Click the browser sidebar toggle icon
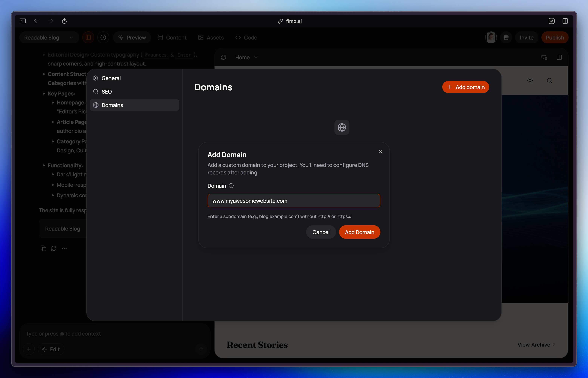 click(x=23, y=21)
